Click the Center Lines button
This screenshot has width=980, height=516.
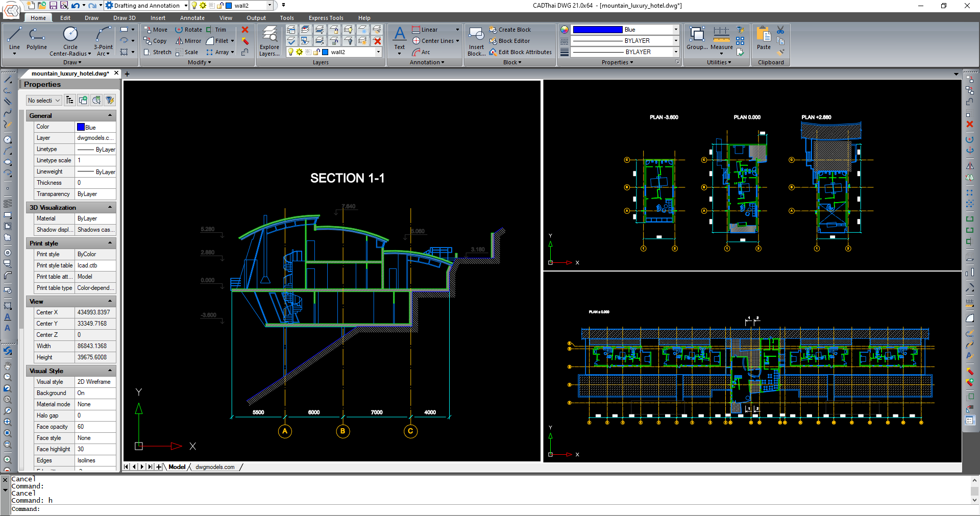tap(433, 41)
